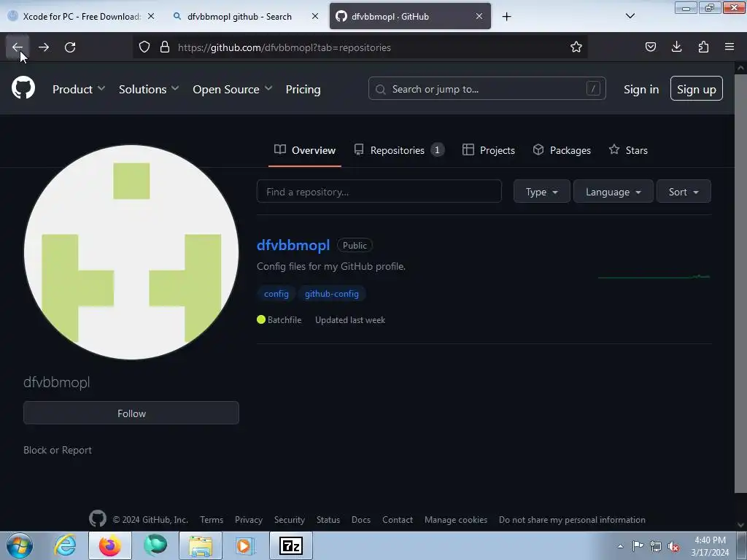Go forward with the browser forward arrow

[x=44, y=47]
